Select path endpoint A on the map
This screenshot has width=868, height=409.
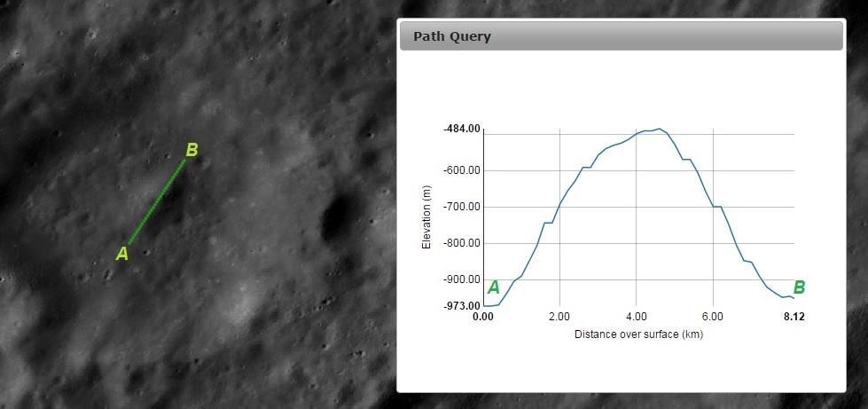[123, 254]
